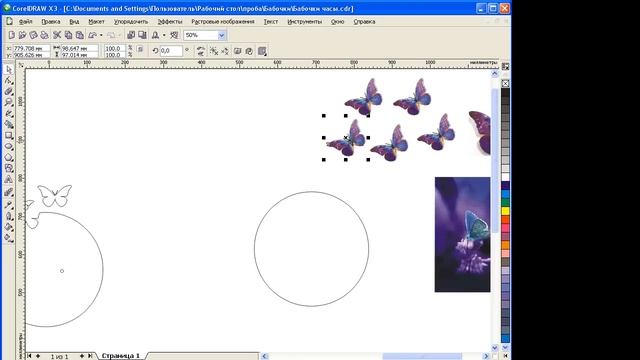Viewport: 640px width, 360px height.
Task: Open the Текст menu
Action: click(x=271, y=22)
